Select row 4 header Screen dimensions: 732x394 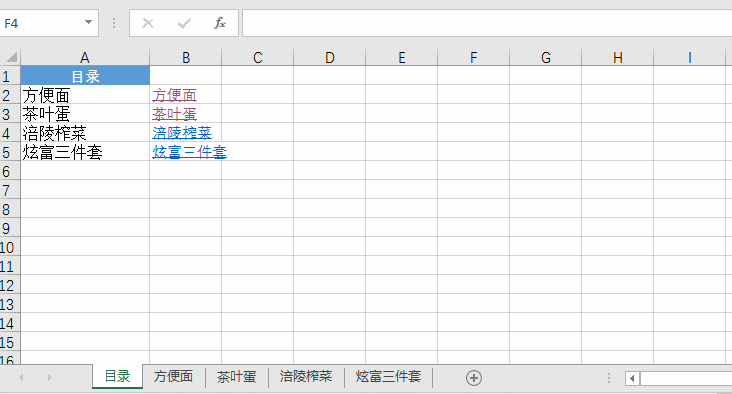coord(10,133)
